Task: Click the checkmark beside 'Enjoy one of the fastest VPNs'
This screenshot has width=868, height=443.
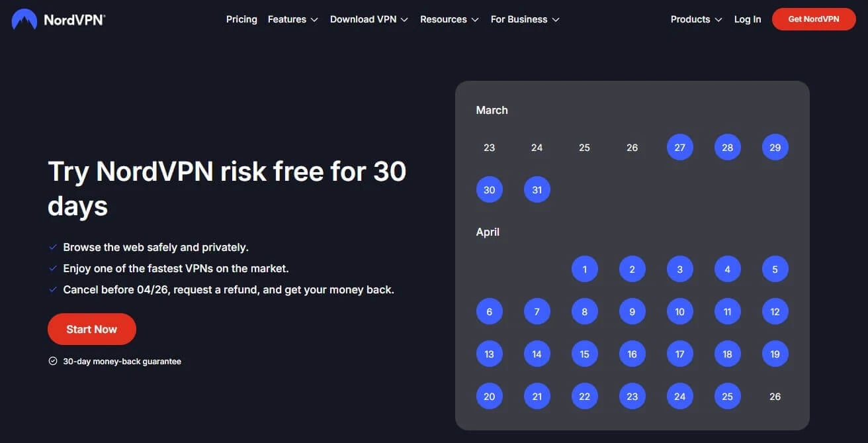Action: tap(53, 268)
